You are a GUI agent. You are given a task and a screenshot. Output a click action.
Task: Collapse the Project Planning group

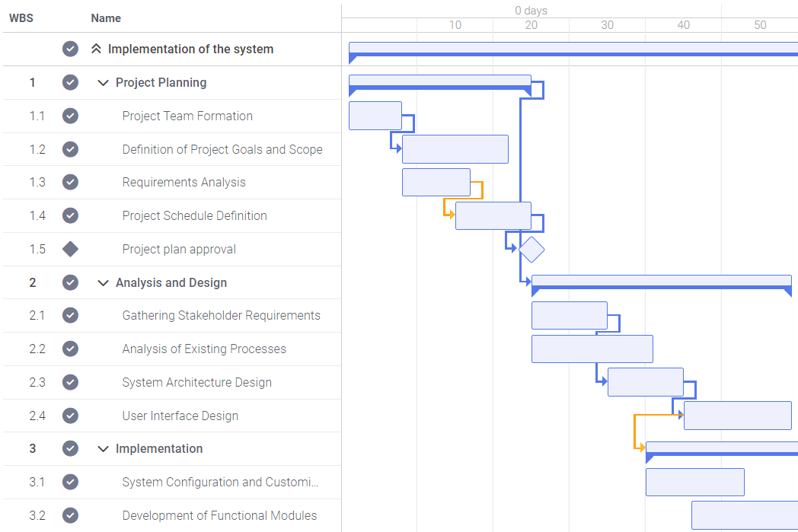coord(104,83)
